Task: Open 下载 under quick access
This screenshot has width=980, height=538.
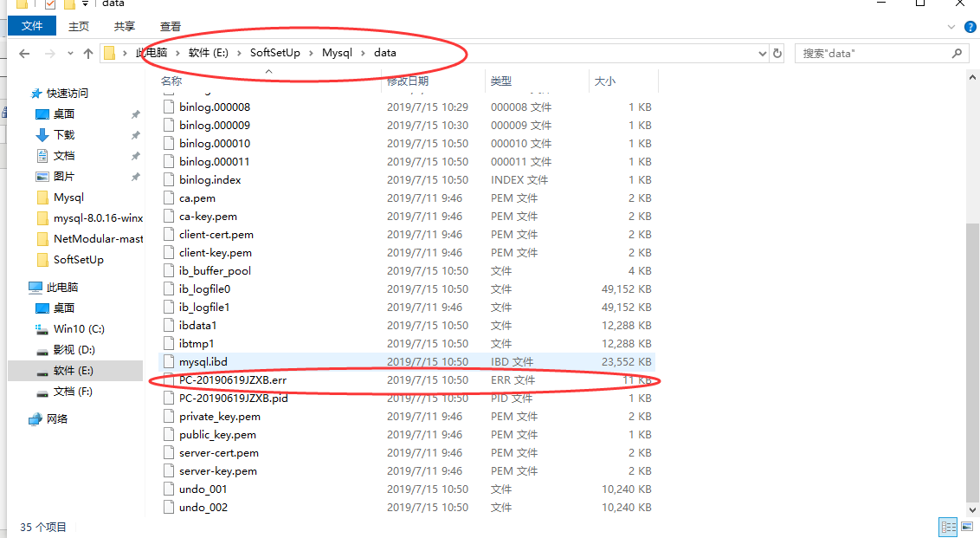Action: click(x=64, y=134)
